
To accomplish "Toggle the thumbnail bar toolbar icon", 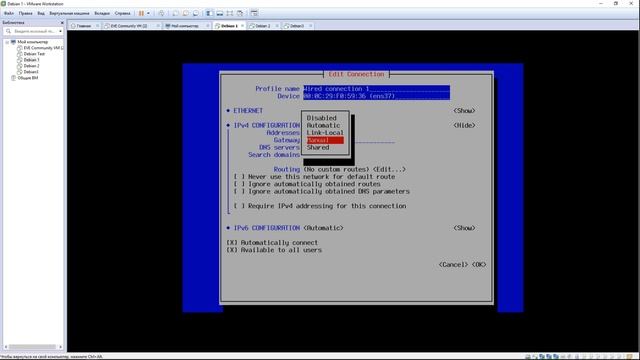I will (x=220, y=13).
